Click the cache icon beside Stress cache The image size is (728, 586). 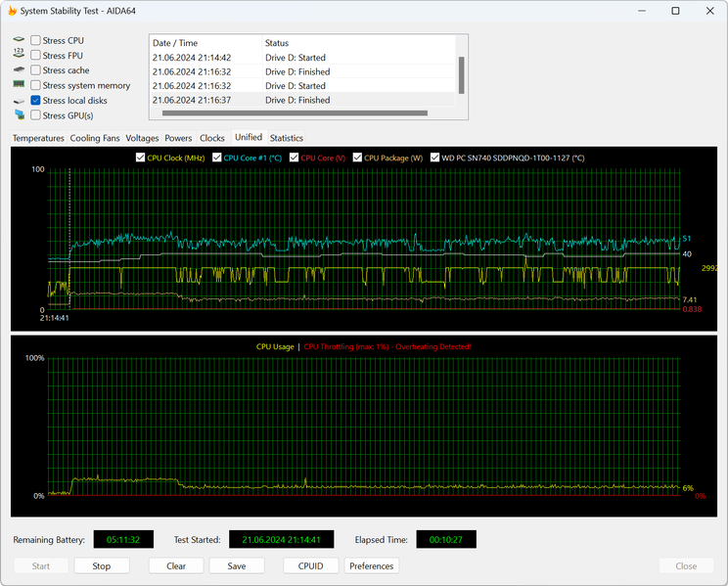19,70
